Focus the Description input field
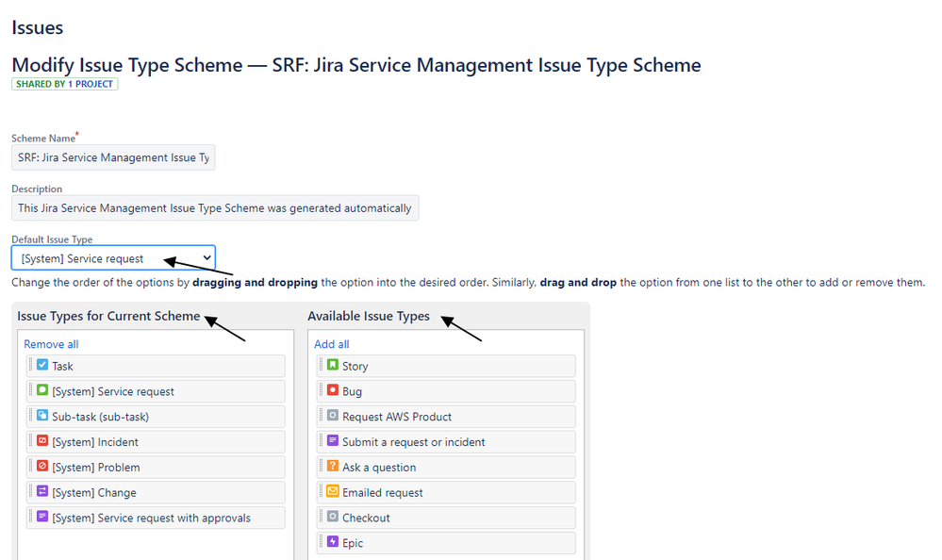 (215, 208)
